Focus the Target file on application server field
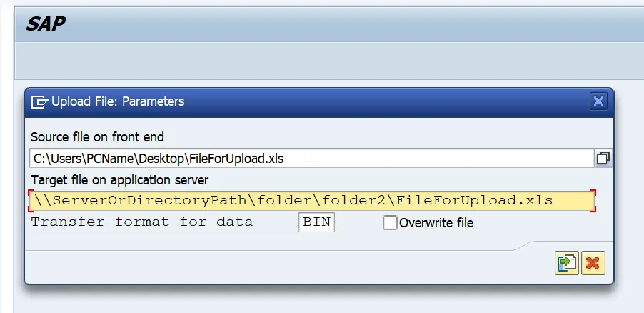The image size is (644, 313). coord(311,201)
